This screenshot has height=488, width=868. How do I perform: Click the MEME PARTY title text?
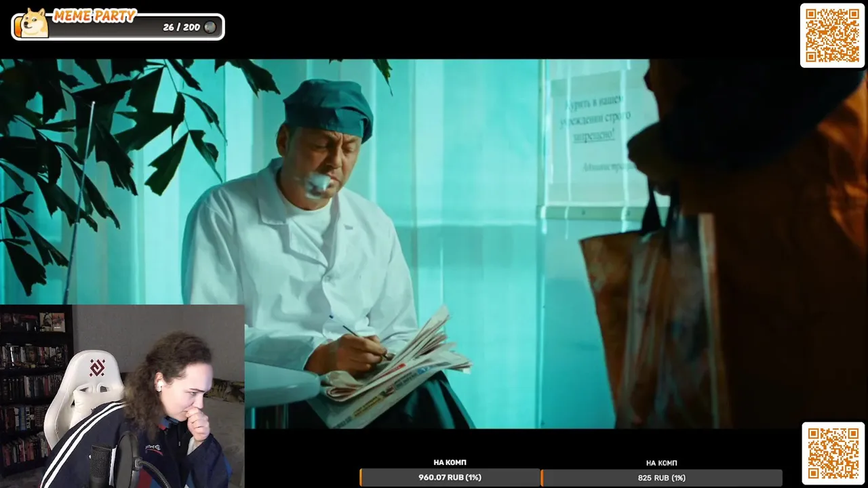point(95,16)
